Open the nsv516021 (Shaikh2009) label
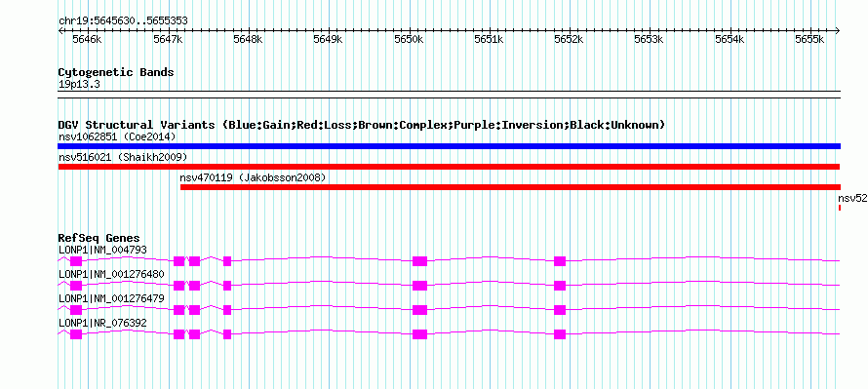Image resolution: width=868 pixels, height=389 pixels. click(x=123, y=157)
